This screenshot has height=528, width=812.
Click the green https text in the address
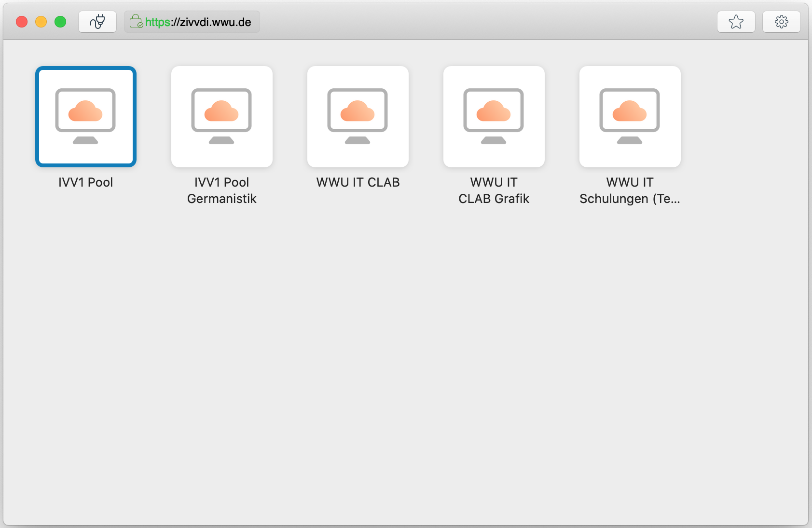coord(158,22)
